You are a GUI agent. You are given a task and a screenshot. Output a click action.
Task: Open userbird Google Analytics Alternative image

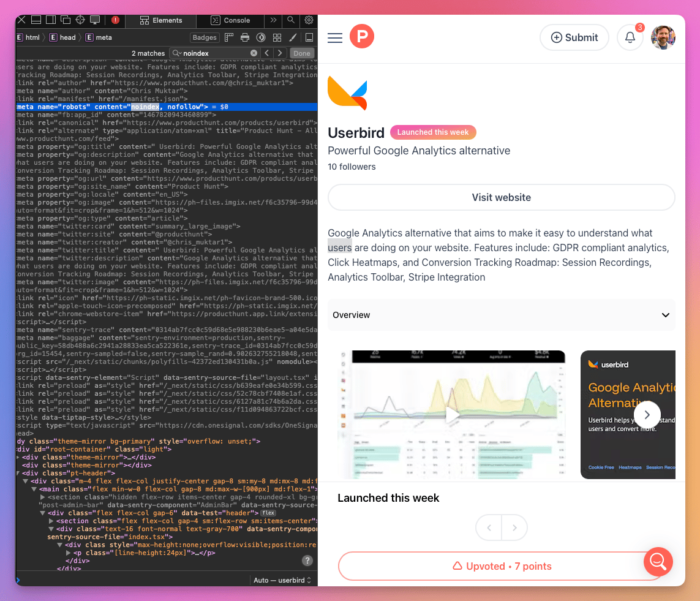[x=628, y=414]
